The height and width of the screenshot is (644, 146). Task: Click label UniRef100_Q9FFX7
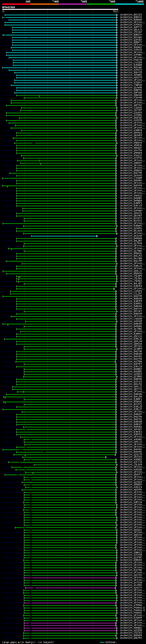point(131,27)
